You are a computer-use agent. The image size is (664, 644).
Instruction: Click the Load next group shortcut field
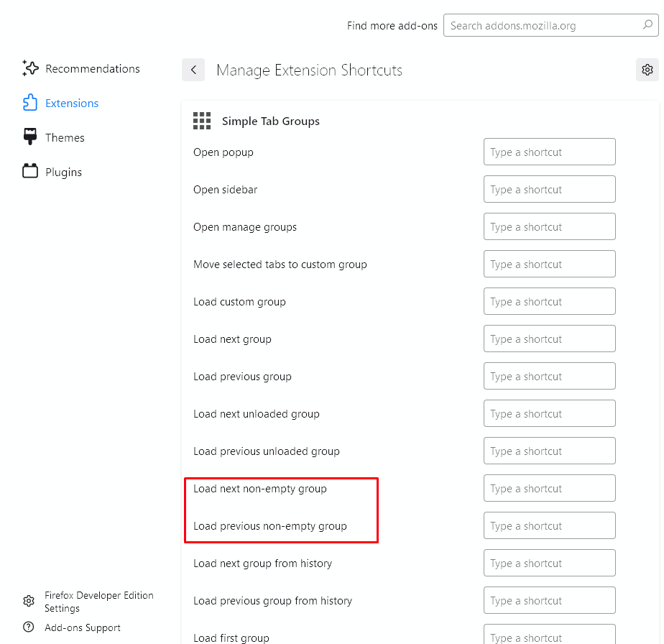click(549, 339)
